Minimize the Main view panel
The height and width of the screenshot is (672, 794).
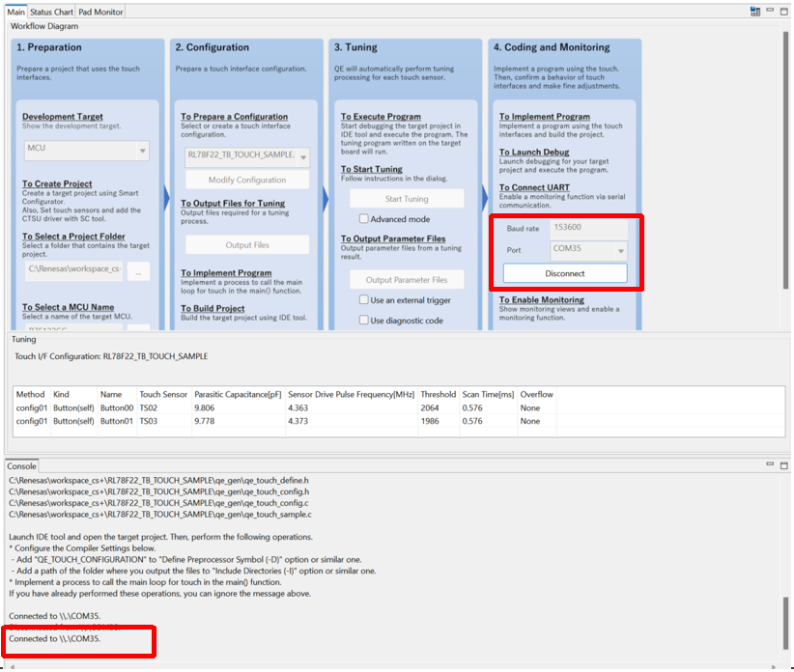(x=770, y=12)
